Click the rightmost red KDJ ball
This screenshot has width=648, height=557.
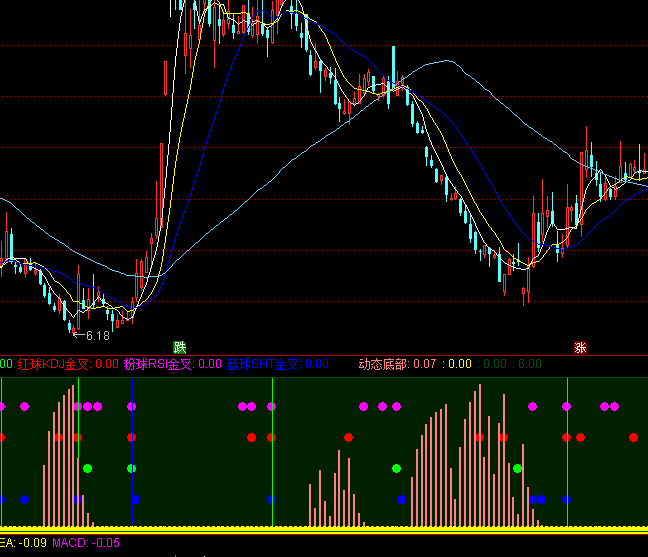pos(633,437)
